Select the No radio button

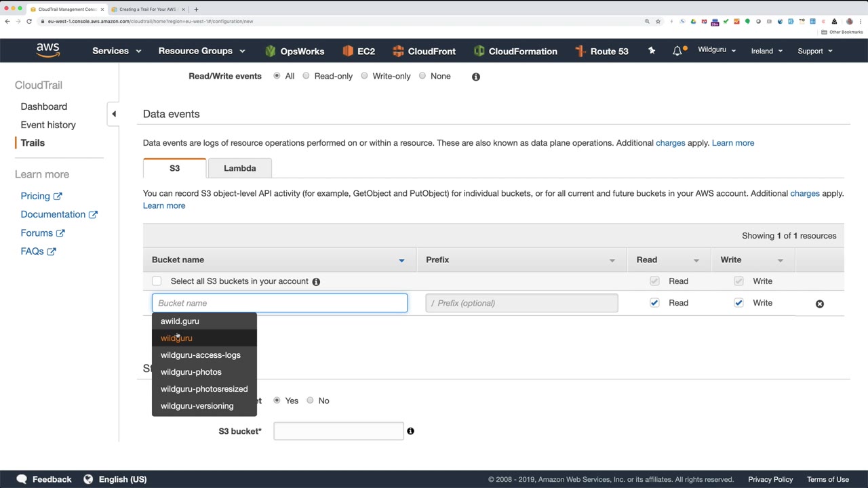coord(310,401)
